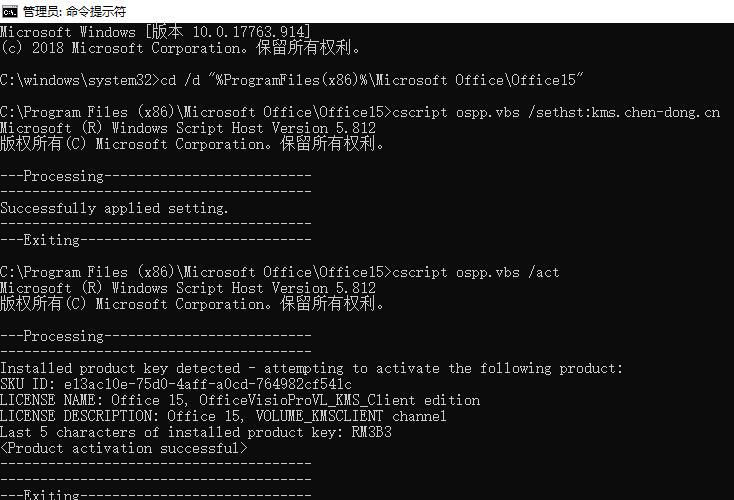Click the first Windows Script Host Version 5.812 line
This screenshot has width=734, height=500.
point(188,128)
